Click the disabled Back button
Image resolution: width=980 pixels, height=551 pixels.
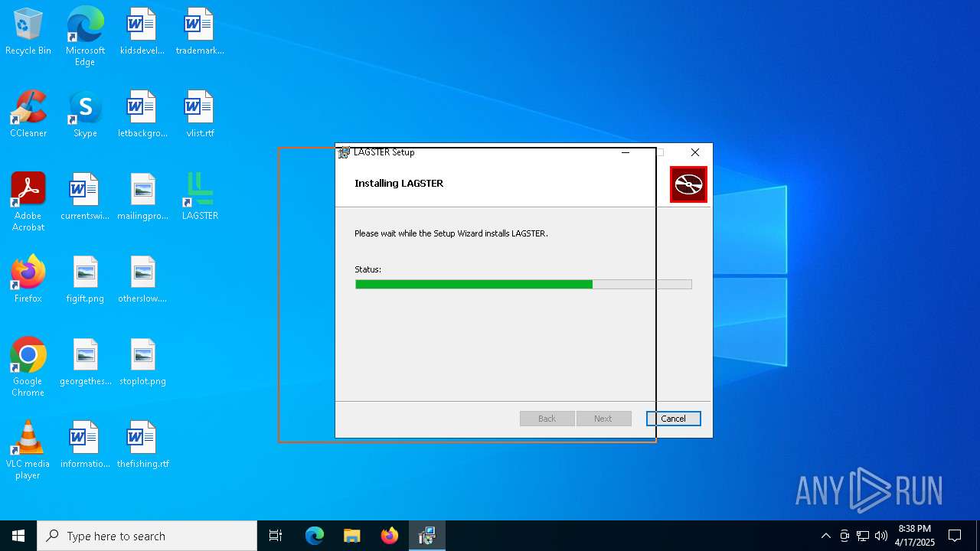[x=547, y=419]
